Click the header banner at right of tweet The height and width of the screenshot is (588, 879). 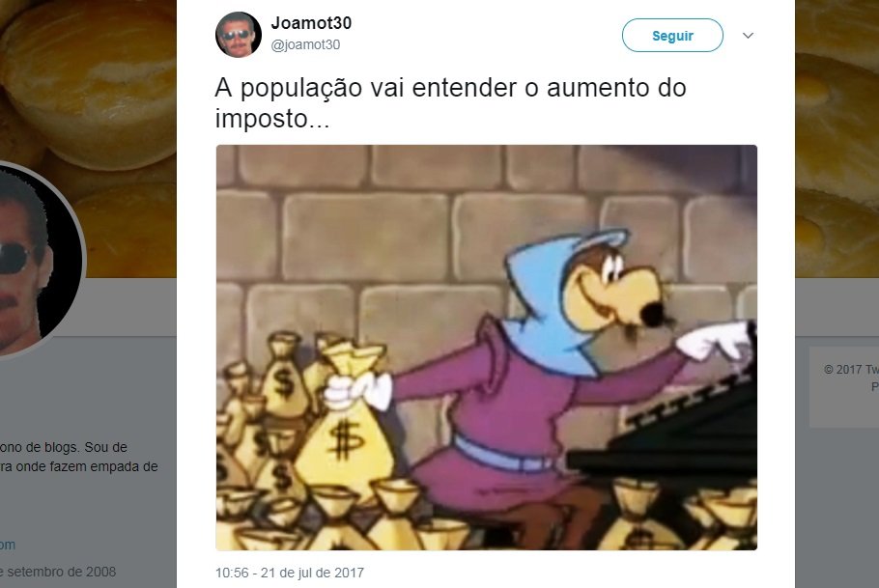pyautogui.click(x=836, y=138)
